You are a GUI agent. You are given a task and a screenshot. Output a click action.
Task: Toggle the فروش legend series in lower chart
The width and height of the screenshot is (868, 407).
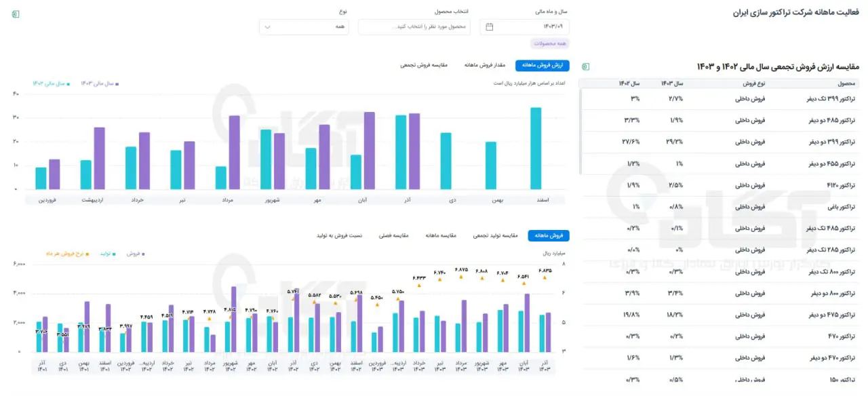[136, 253]
